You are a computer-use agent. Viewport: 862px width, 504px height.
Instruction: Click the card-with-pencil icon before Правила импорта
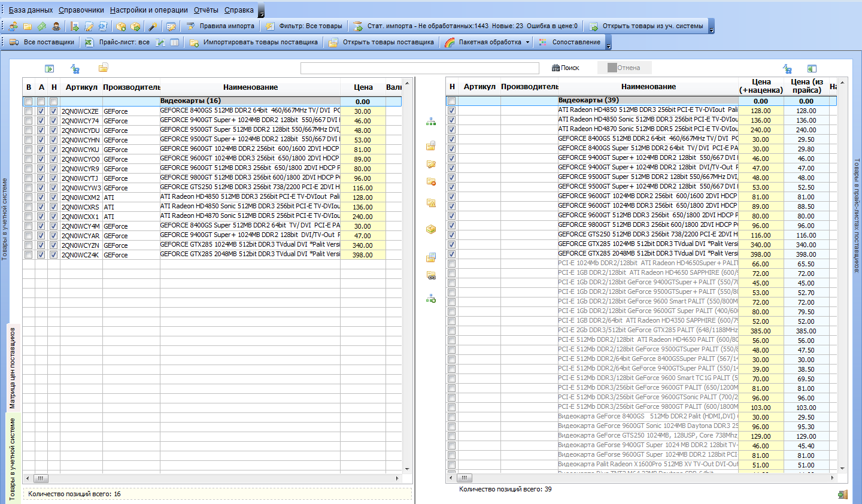coord(171,26)
